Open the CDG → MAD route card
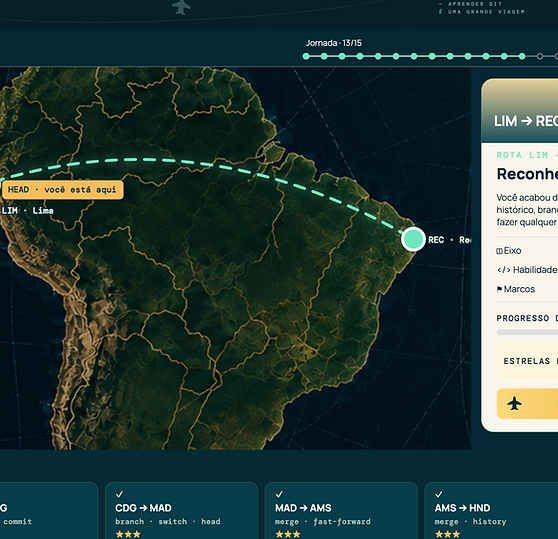This screenshot has height=539, width=558. [181, 511]
